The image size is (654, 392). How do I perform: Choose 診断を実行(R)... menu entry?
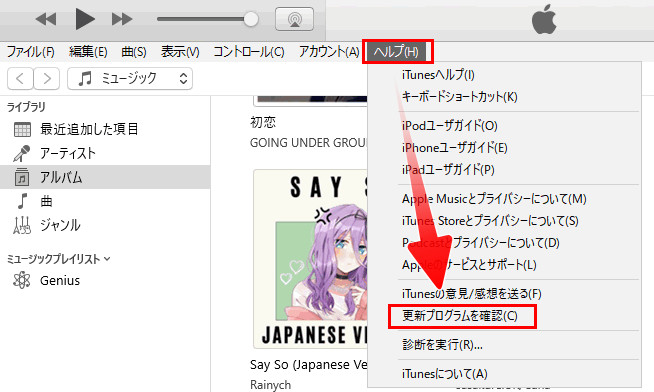click(x=442, y=345)
